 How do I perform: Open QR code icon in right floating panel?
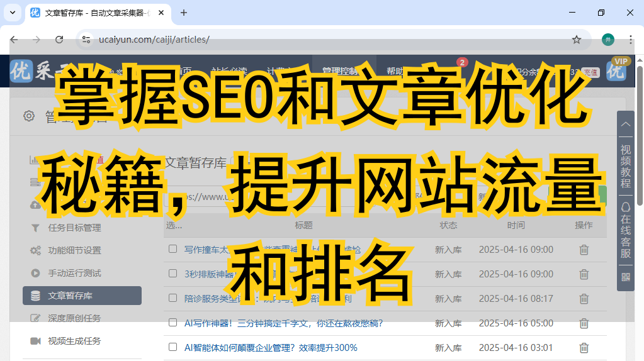click(x=625, y=277)
